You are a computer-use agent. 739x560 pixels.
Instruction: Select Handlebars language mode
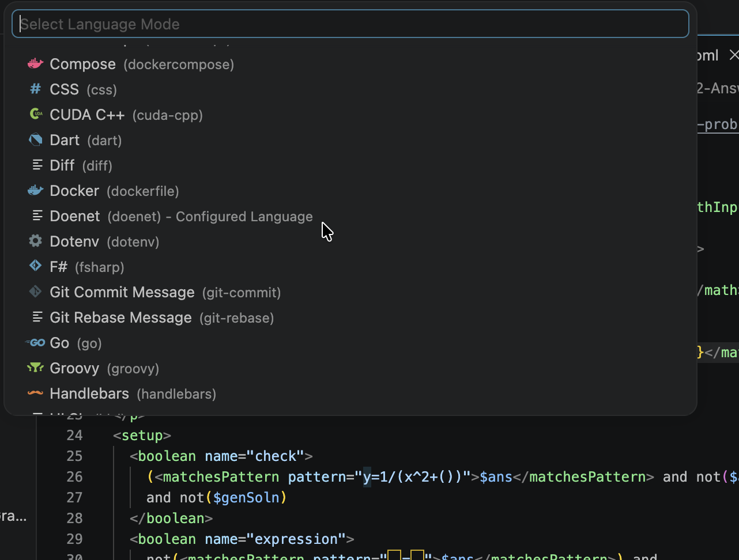tap(350, 393)
